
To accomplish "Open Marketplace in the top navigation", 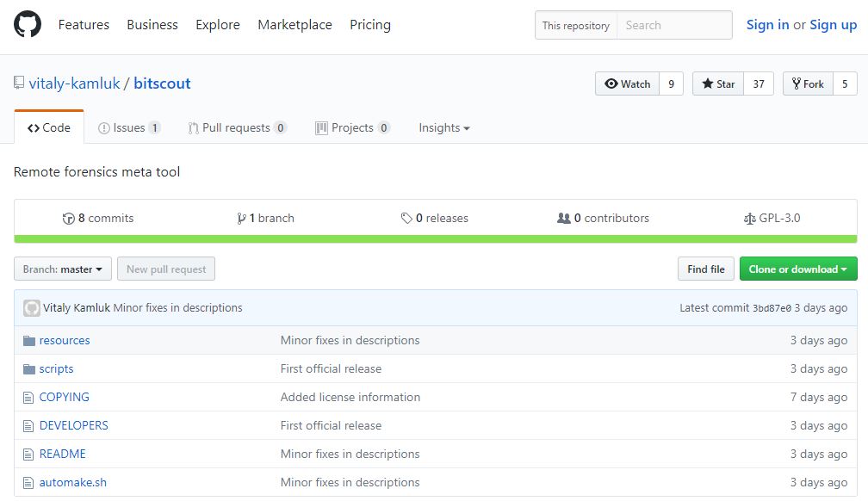I will pyautogui.click(x=295, y=25).
